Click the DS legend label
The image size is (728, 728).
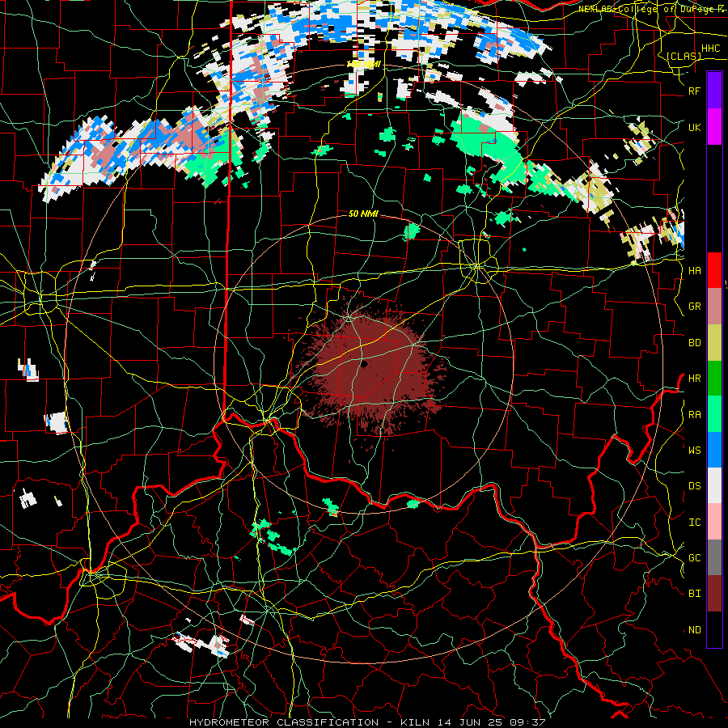(x=694, y=485)
